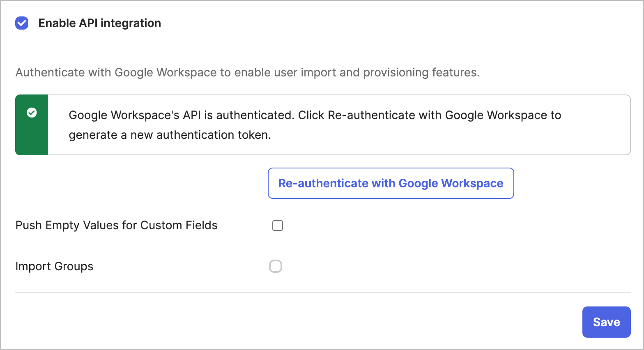Click the divider line above the Save button
This screenshot has height=350, width=644.
point(322,292)
